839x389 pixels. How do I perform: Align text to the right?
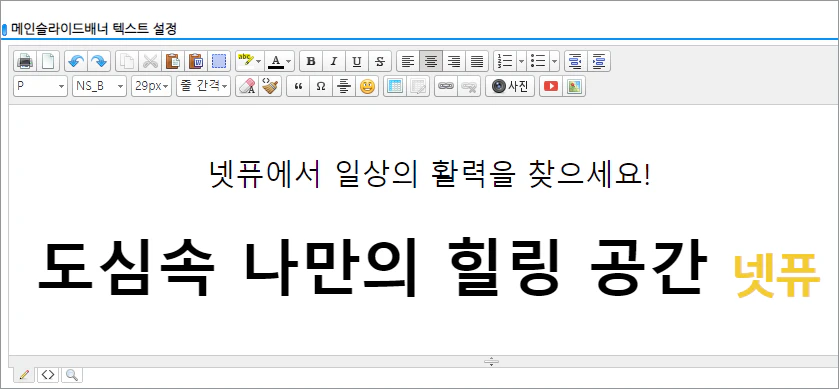[x=454, y=62]
